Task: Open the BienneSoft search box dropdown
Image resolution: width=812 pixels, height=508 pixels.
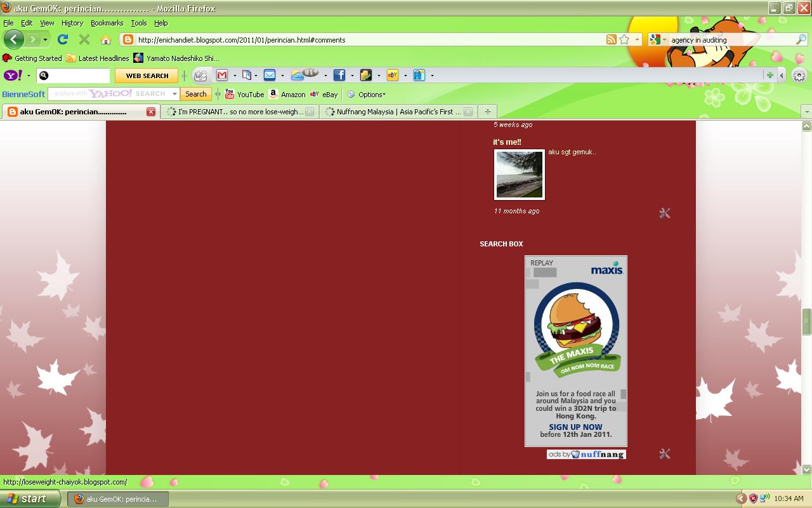Action: [x=175, y=94]
